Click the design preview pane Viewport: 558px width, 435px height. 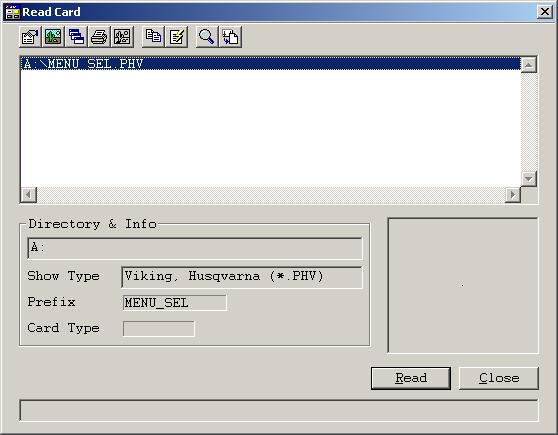click(463, 285)
